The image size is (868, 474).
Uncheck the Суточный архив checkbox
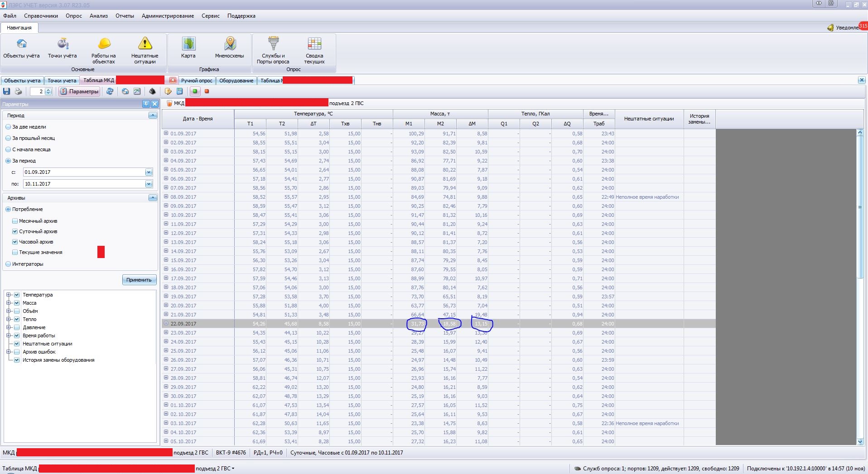(15, 231)
